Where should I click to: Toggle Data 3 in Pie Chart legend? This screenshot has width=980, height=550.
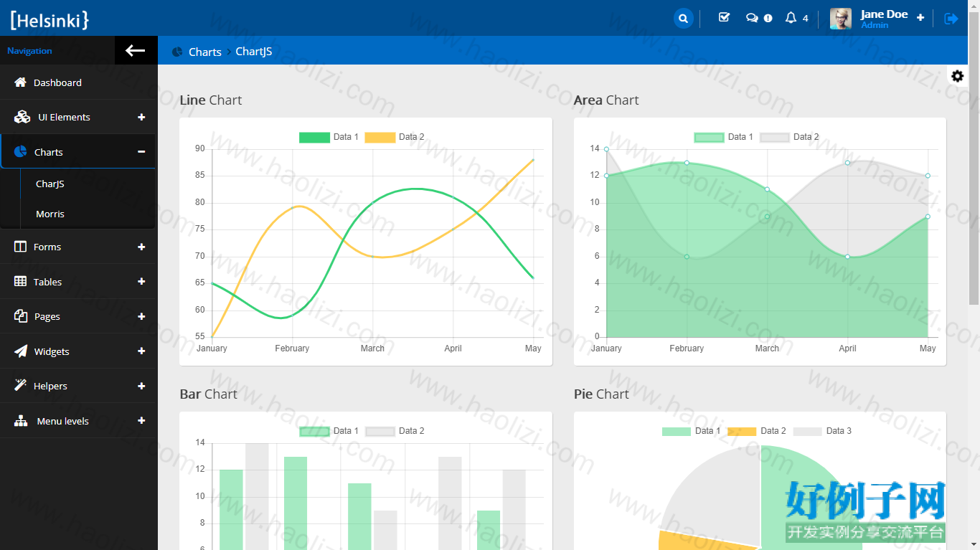pyautogui.click(x=822, y=431)
